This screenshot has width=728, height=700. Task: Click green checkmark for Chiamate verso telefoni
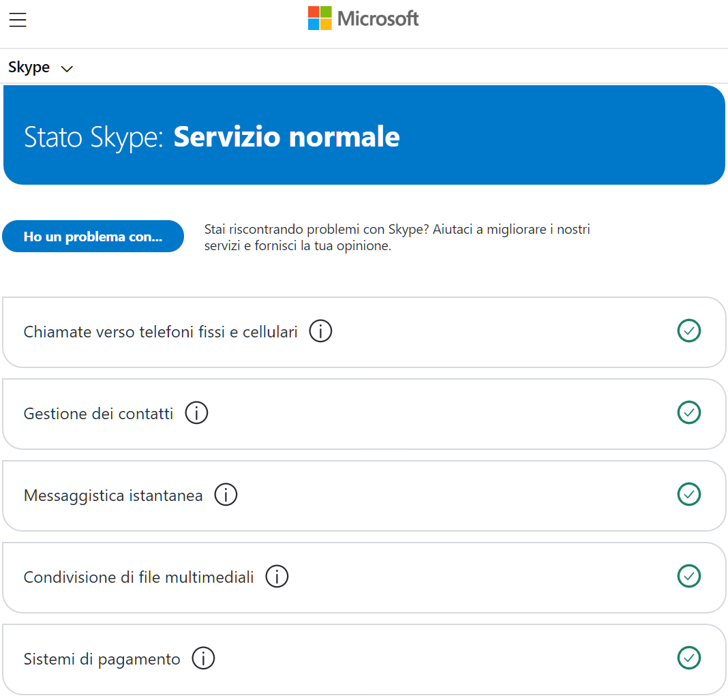pos(688,331)
